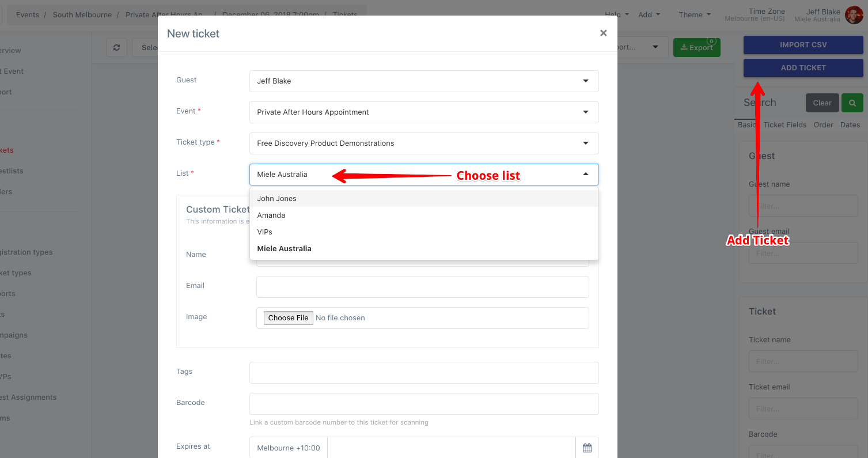Switch to the Basic search tab

[747, 124]
